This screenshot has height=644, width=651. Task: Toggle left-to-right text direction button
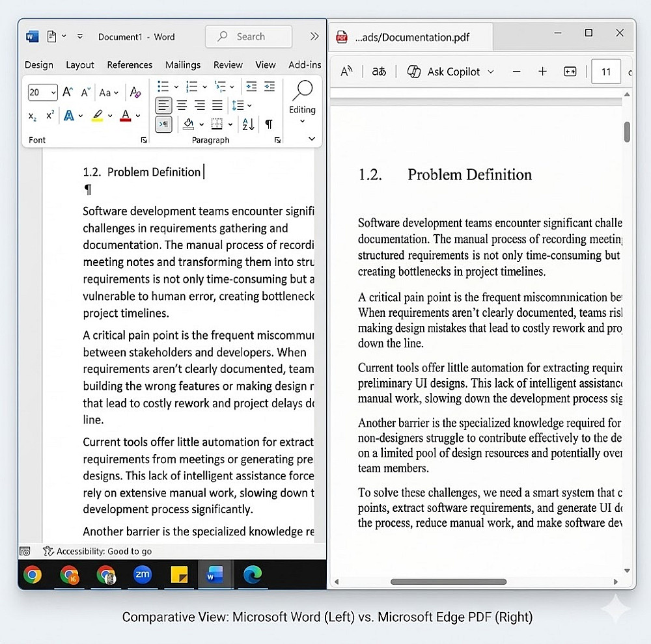pos(163,124)
